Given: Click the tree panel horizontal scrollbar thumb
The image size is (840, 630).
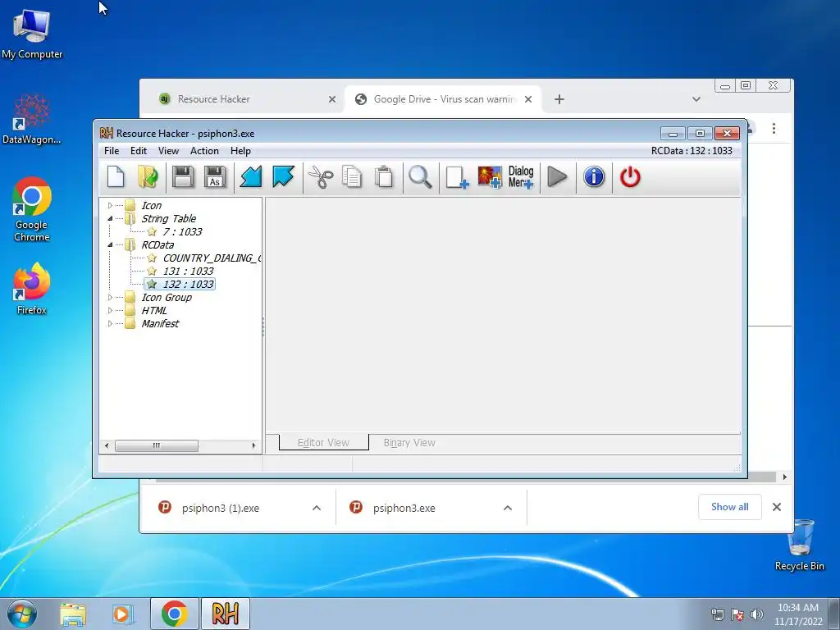Looking at the screenshot, I should pyautogui.click(x=157, y=445).
